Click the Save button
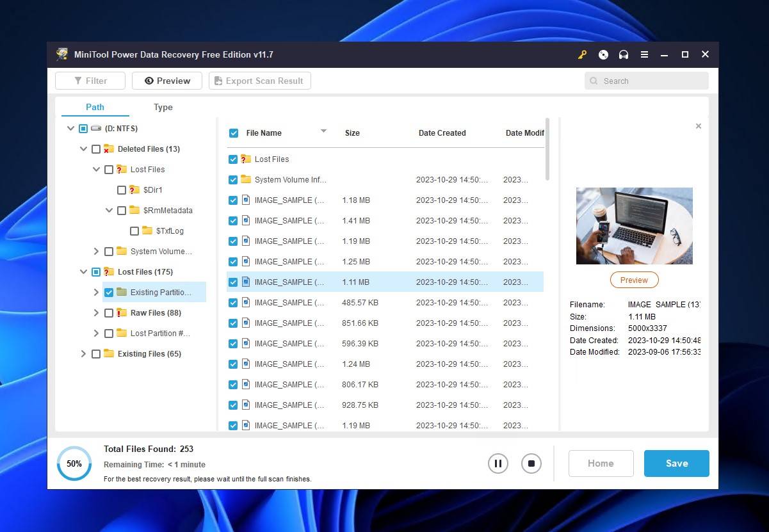Viewport: 769px width, 532px height. point(677,463)
